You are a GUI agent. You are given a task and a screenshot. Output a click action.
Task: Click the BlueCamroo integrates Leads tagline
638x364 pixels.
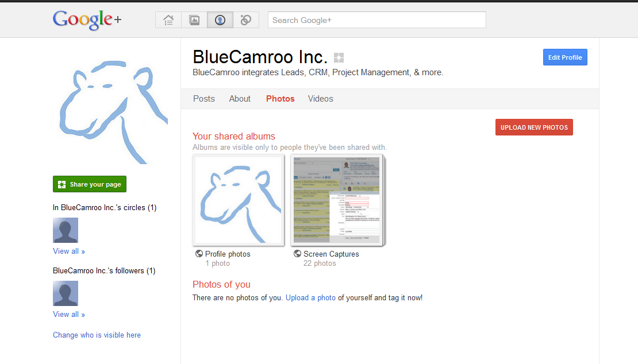318,72
